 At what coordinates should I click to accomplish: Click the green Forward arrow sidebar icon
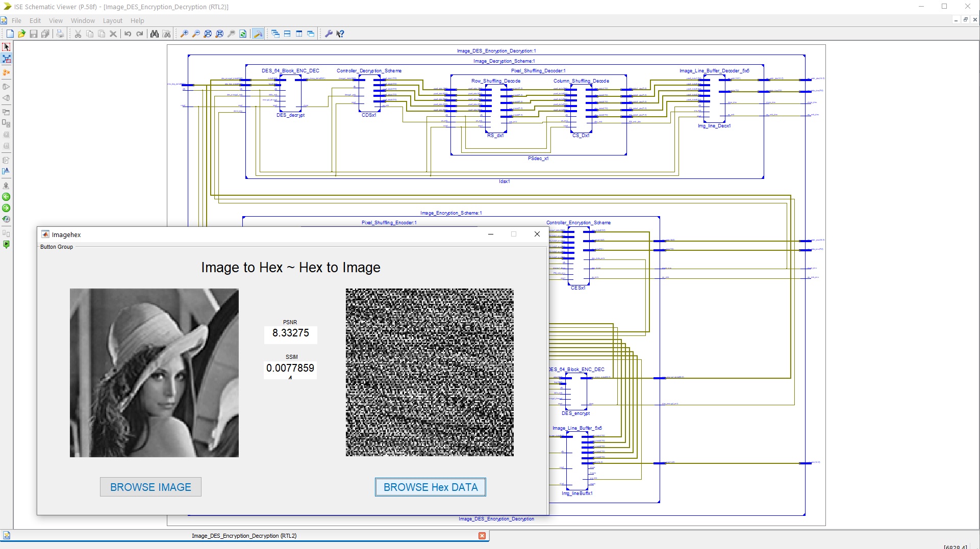[6, 208]
